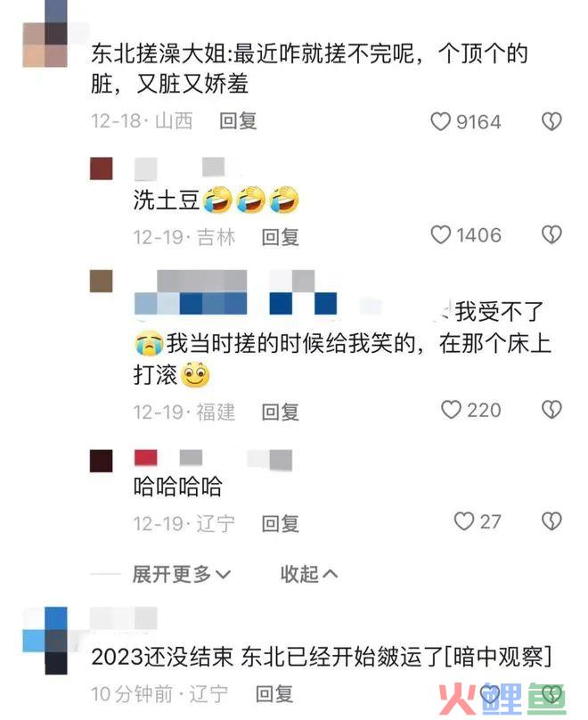Reply to the 12-18 山西 comment
The height and width of the screenshot is (720, 588).
pyautogui.click(x=238, y=121)
